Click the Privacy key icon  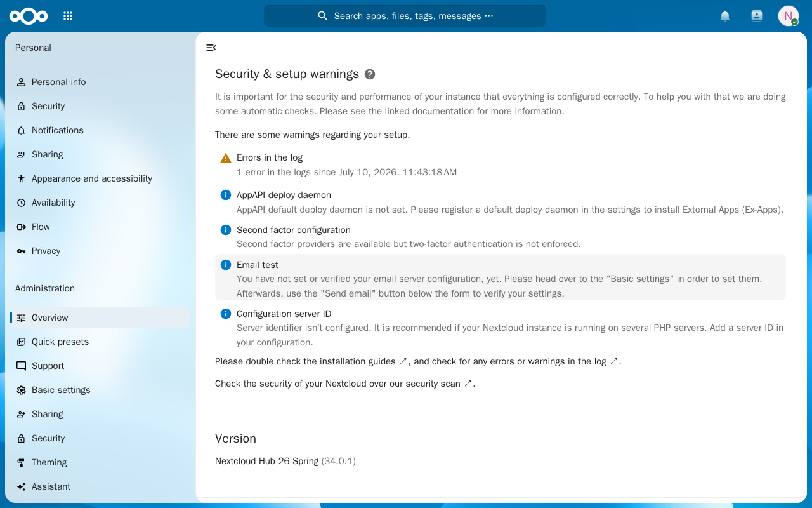[x=22, y=251]
